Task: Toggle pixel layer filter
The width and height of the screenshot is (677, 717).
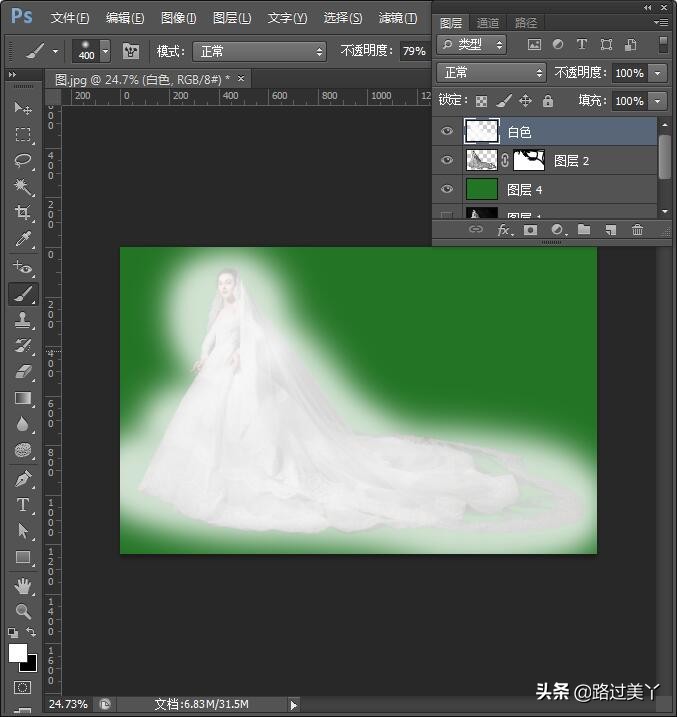Action: [534, 44]
